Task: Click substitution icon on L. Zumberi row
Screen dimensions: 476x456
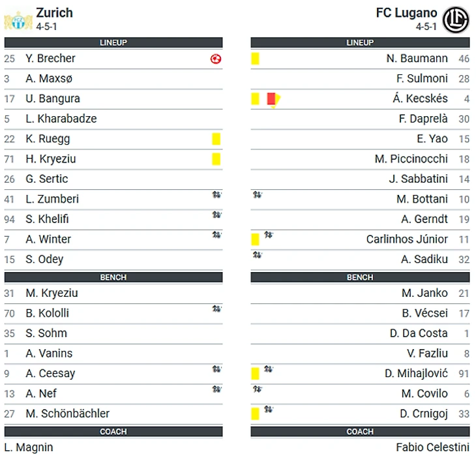Action: point(216,194)
